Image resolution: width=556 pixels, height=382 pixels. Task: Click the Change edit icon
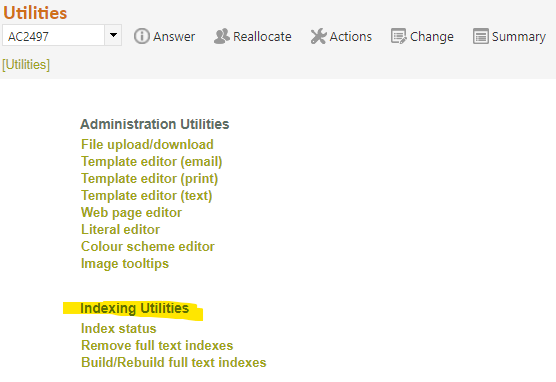(x=399, y=36)
